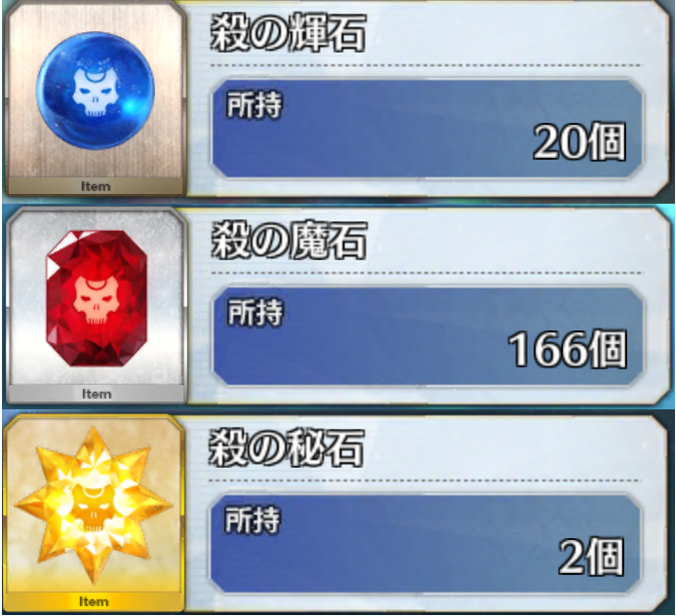Select the 所持 label for 殺の秘石
Viewport: 676px width, 616px height.
coord(253,520)
